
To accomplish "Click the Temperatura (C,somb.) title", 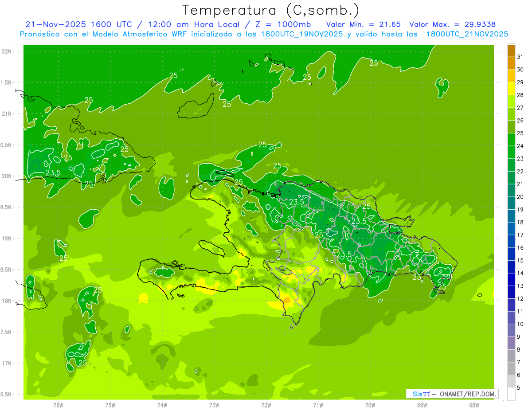I will 271,10.
